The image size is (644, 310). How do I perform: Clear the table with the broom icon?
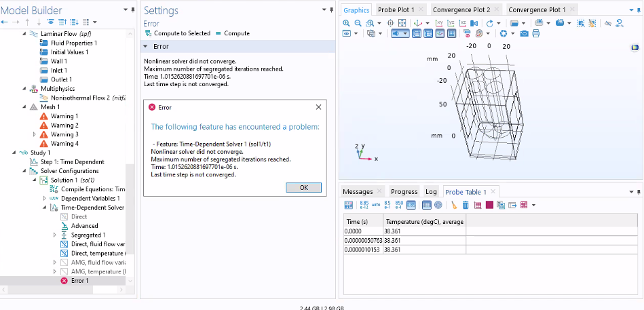click(455, 205)
